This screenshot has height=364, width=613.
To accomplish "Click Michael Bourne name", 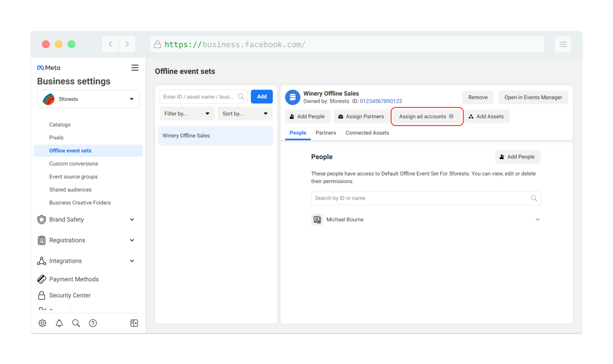I will pyautogui.click(x=345, y=220).
